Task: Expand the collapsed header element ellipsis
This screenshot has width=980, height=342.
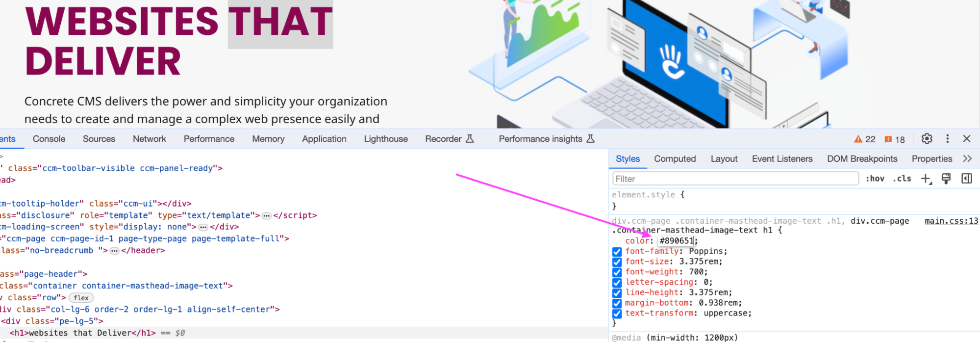Action: (x=114, y=251)
